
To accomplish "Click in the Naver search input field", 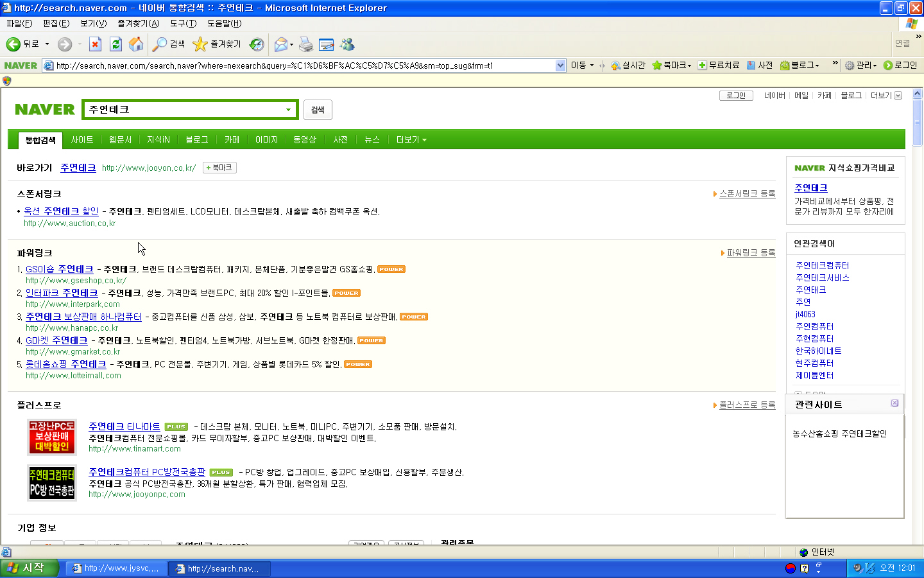I will 184,110.
